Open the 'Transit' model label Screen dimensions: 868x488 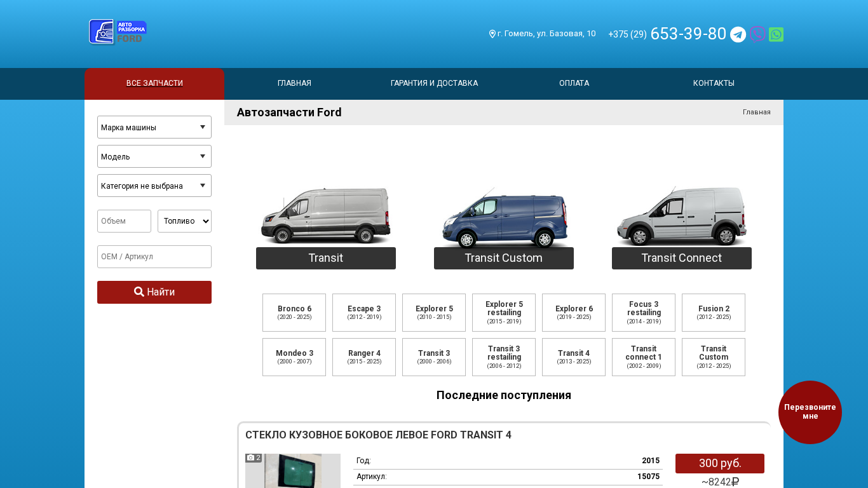pyautogui.click(x=326, y=258)
